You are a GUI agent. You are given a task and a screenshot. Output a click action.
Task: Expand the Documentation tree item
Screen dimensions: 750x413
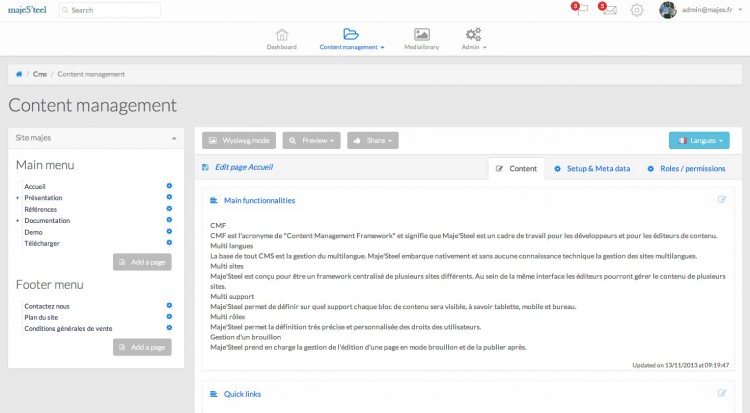click(17, 220)
